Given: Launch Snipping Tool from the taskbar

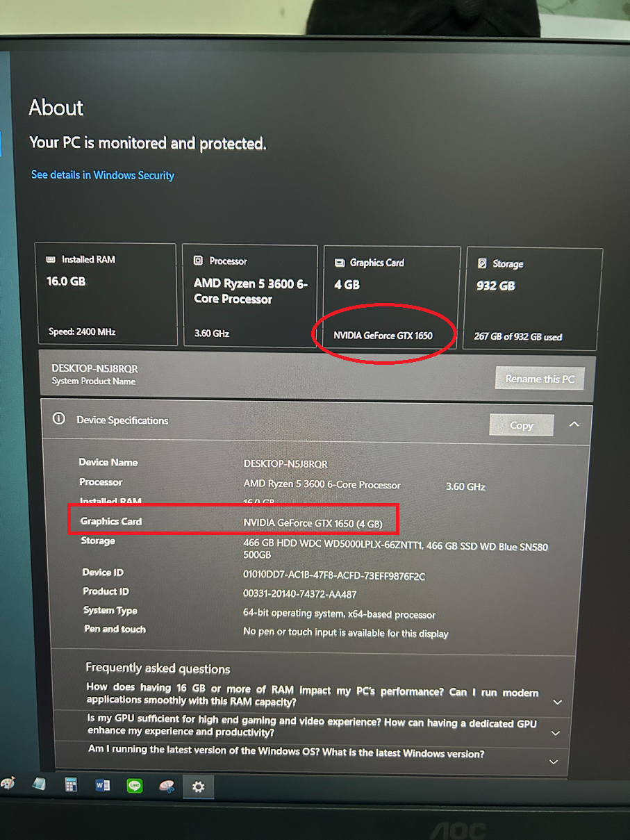Looking at the screenshot, I should tap(167, 787).
